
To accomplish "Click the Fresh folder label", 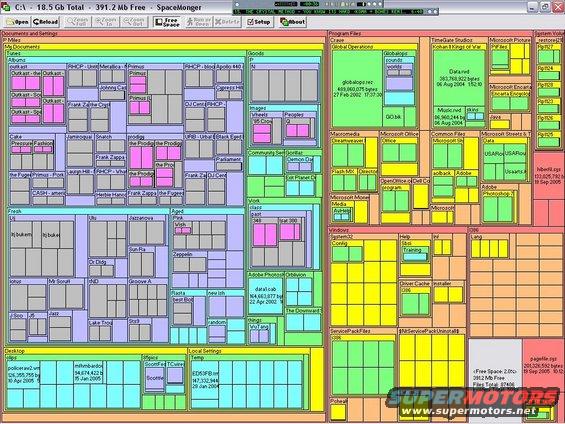I will click(x=15, y=211).
